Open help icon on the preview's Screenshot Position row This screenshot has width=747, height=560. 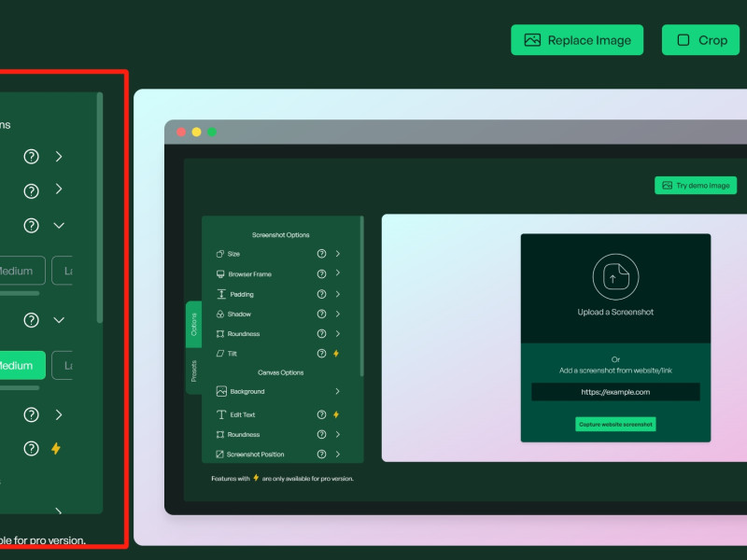[321, 455]
